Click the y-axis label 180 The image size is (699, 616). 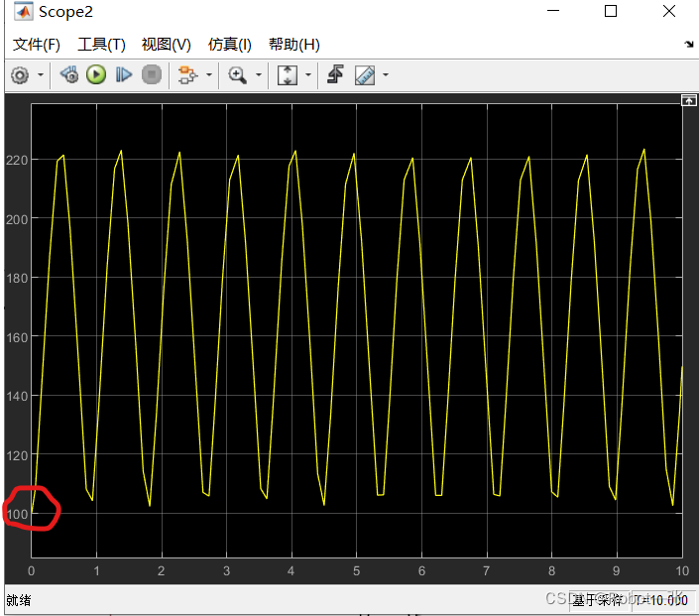[17, 278]
